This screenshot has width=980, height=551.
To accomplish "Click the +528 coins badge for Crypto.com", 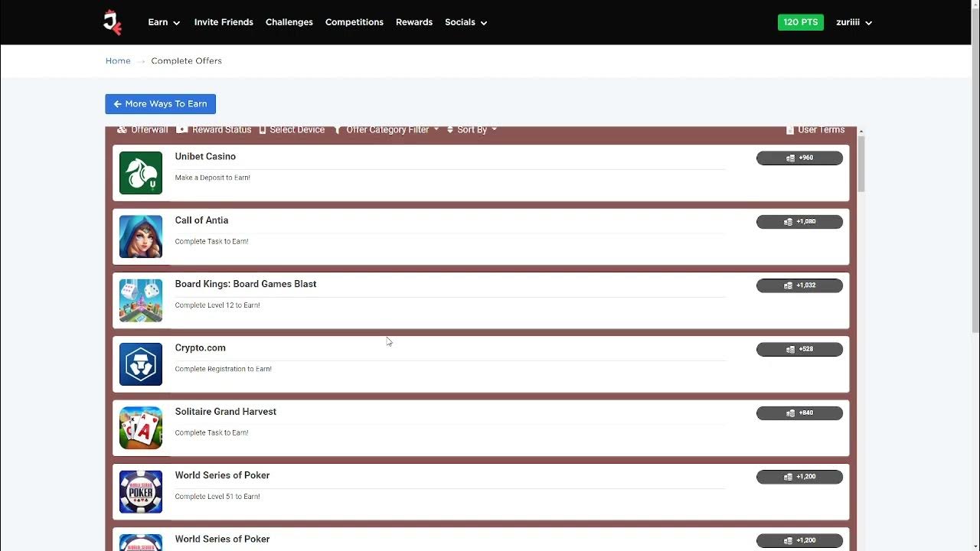I will point(799,349).
